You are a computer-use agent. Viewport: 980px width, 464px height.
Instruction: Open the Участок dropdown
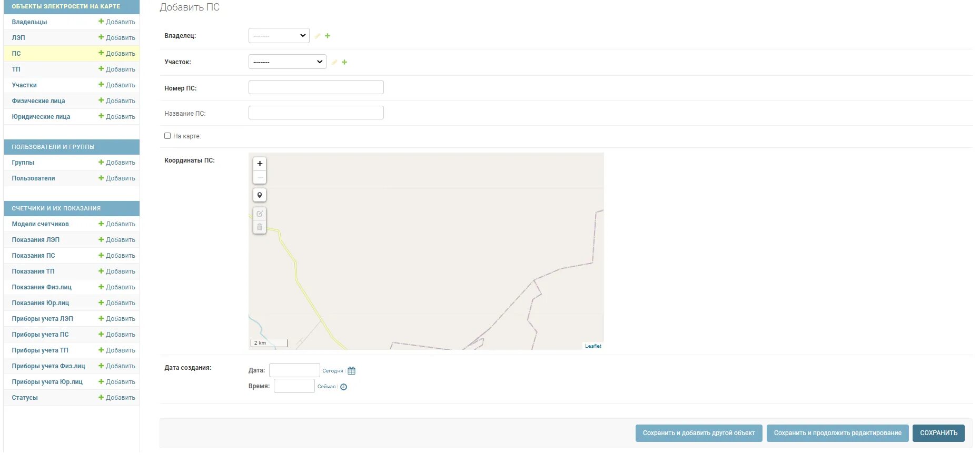[287, 62]
